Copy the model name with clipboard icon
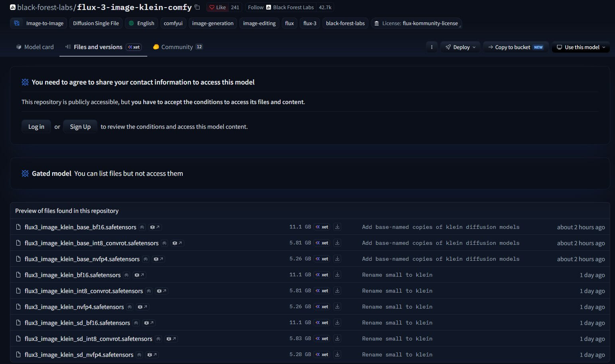The height and width of the screenshot is (364, 615). (x=197, y=7)
